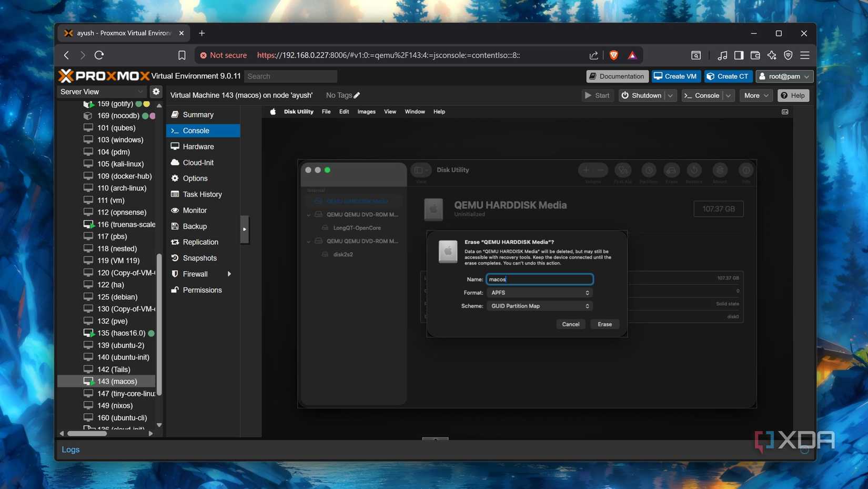The height and width of the screenshot is (489, 868).
Task: Toggle the browser sidebar panel icon
Action: 739,55
